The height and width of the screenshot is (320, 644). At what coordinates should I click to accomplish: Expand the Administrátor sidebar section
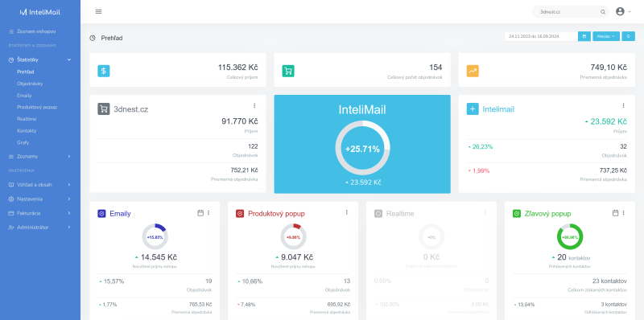(39, 228)
